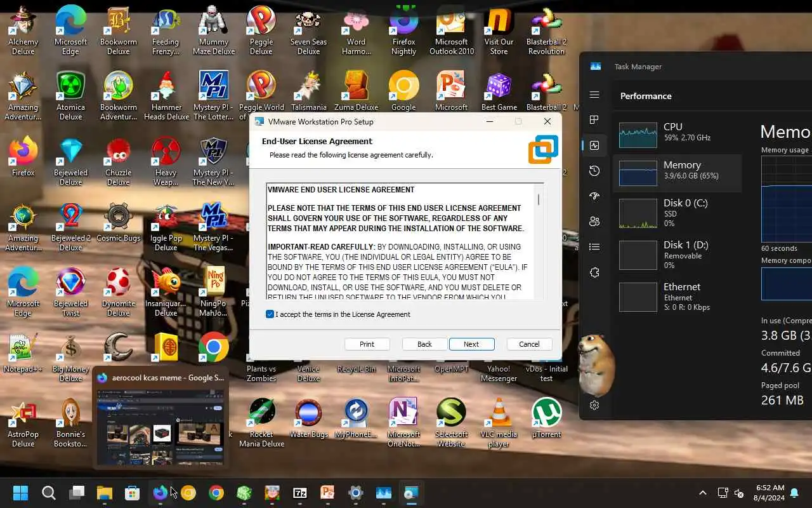Select Disk 0 (C:) performance item

tap(678, 213)
